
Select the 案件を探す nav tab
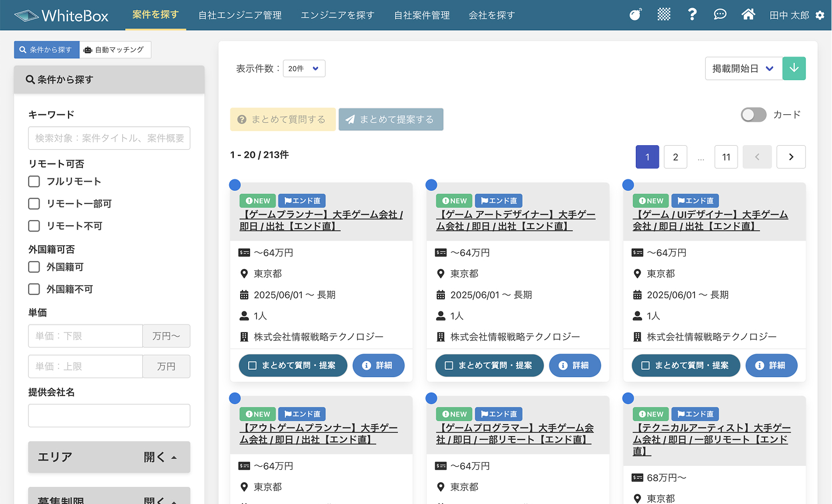click(x=156, y=15)
